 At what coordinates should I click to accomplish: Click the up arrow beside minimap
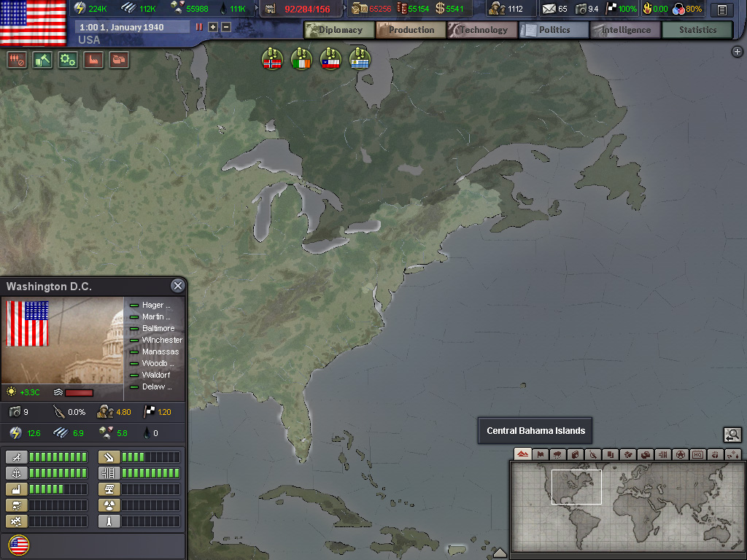pyautogui.click(x=499, y=553)
